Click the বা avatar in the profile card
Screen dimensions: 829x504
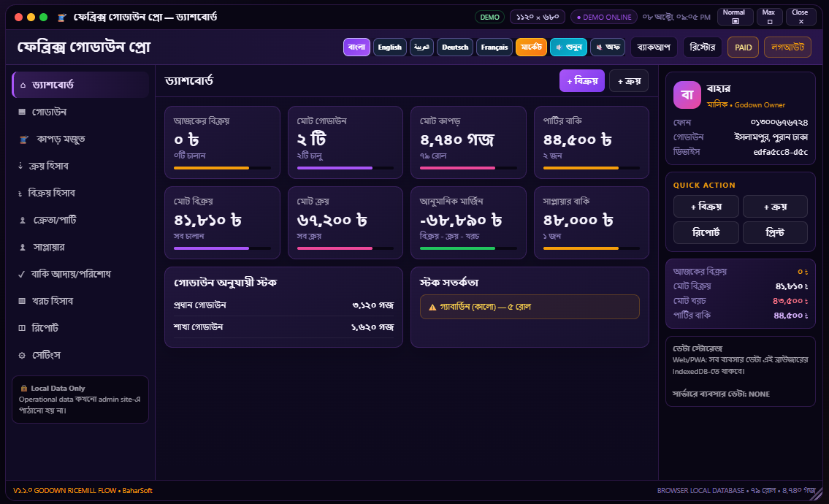[687, 95]
